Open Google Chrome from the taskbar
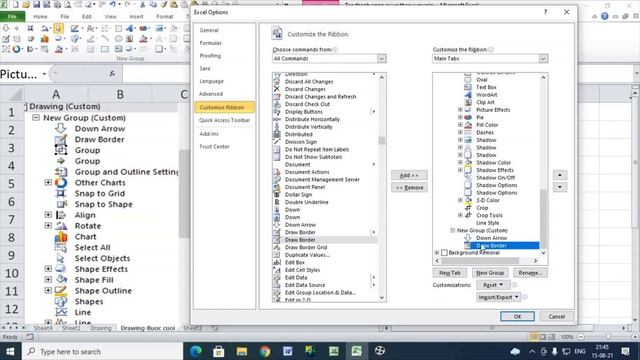This screenshot has width=640, height=360. [x=264, y=351]
